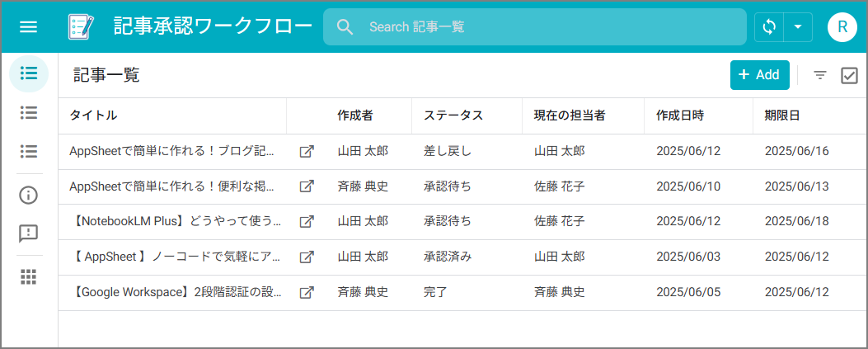This screenshot has height=349, width=868.
Task: Open the info About icon in sidebar
Action: click(28, 195)
